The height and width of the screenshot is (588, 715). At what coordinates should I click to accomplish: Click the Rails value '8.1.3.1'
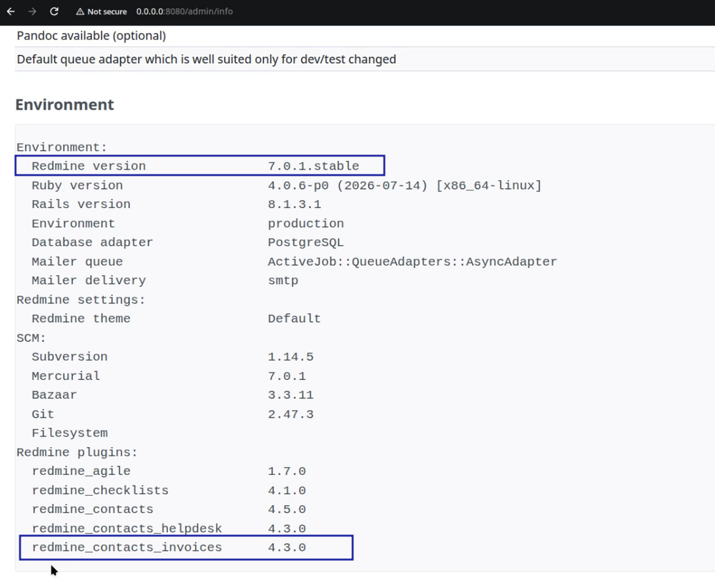point(294,205)
